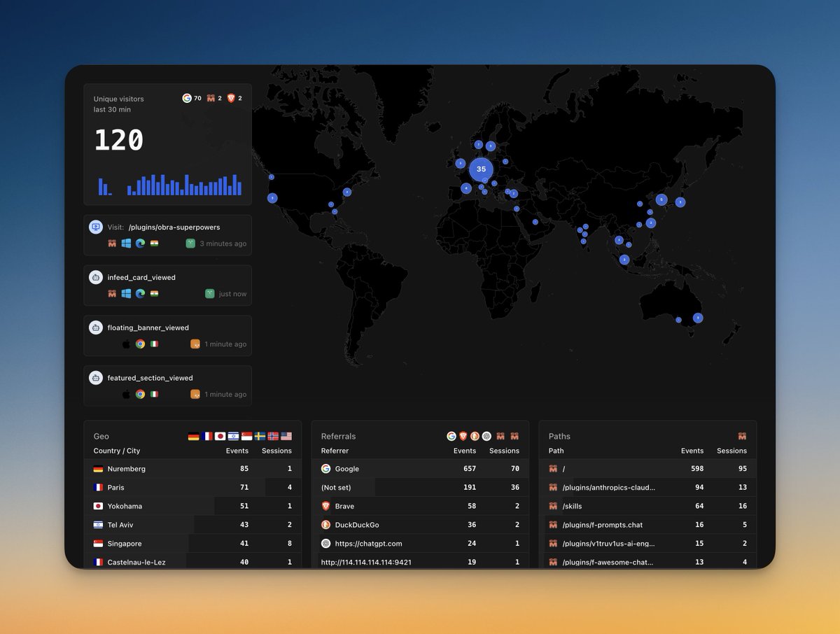The width and height of the screenshot is (840, 634).
Task: Click Sessions column header in Referrals table
Action: [x=504, y=451]
